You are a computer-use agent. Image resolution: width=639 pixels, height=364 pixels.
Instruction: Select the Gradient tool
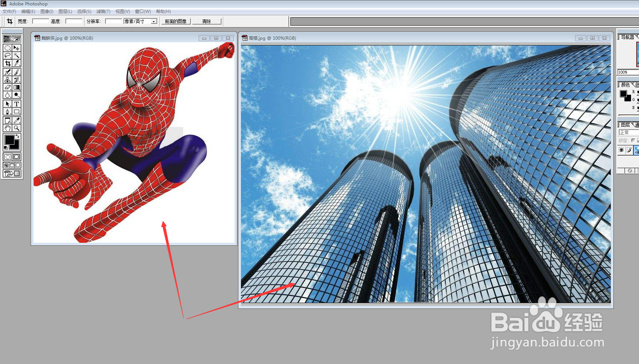17,87
